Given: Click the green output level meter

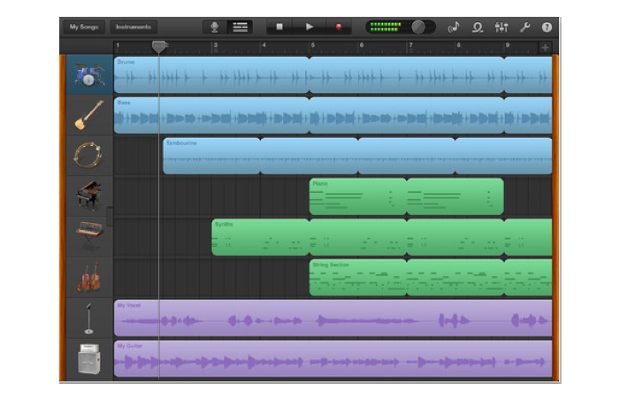Looking at the screenshot, I should 386,27.
